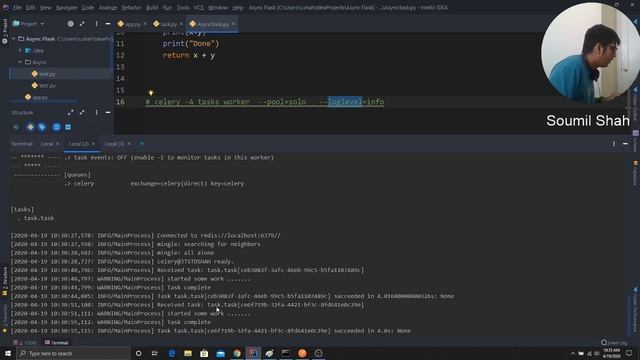640x360 pixels.
Task: Click the locate/scroll-from-source icon in Project panel
Action: [71, 24]
